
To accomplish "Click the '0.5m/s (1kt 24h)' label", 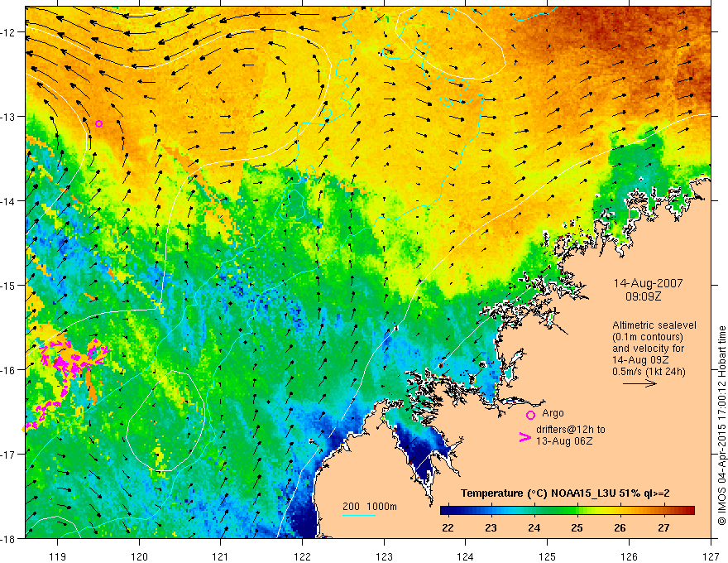I will pos(649,371).
